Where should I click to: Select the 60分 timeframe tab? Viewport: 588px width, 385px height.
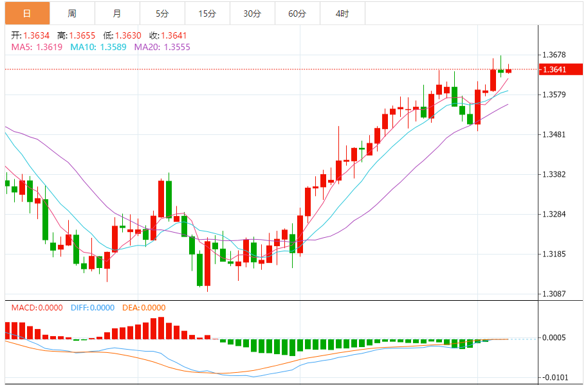pos(297,13)
